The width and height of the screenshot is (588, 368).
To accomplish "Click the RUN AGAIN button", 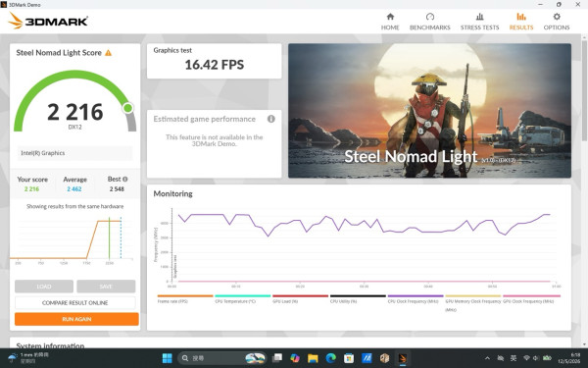I will [76, 319].
